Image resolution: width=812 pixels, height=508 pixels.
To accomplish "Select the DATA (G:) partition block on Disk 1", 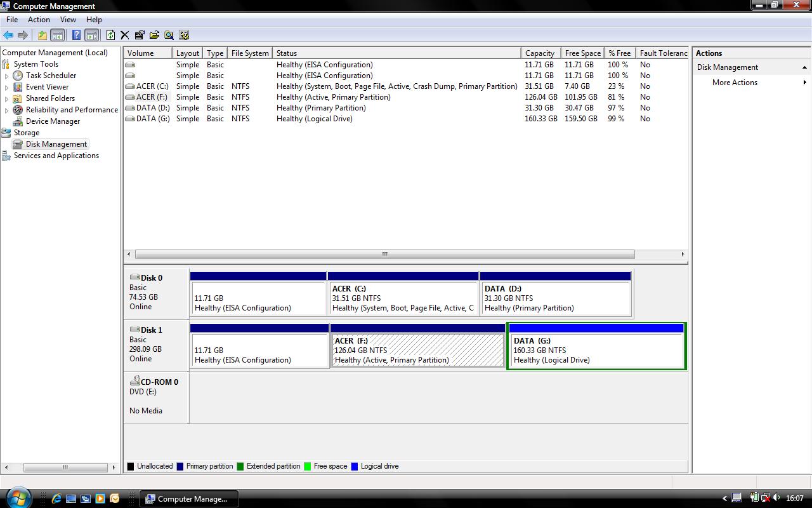I will point(596,350).
